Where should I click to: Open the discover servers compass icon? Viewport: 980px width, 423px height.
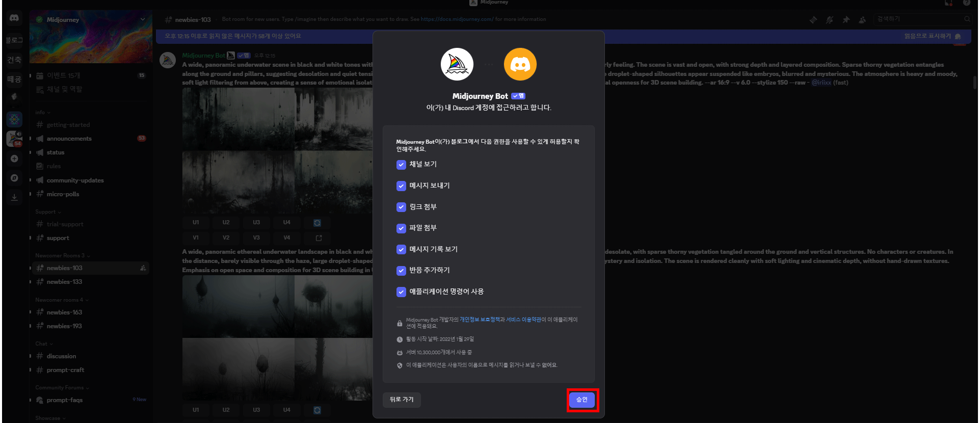click(14, 178)
